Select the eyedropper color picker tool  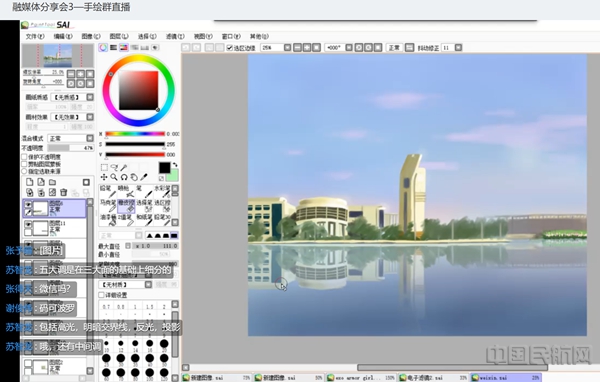144,177
